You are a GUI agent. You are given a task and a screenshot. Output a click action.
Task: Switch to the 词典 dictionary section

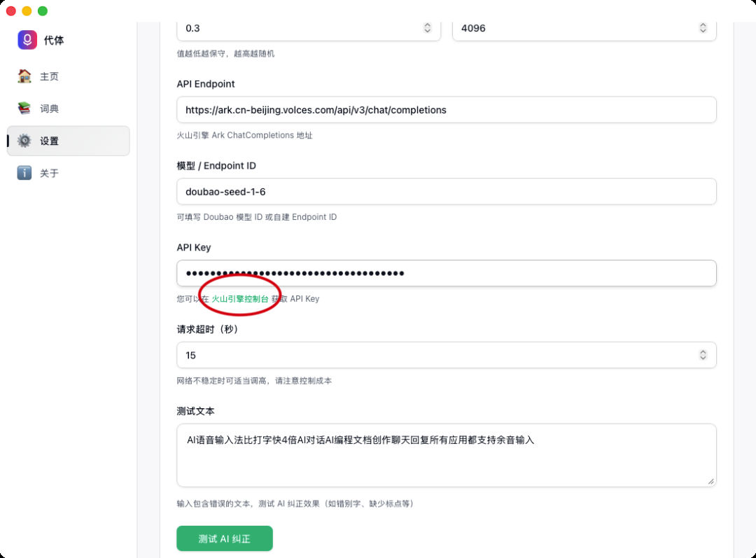(x=49, y=109)
